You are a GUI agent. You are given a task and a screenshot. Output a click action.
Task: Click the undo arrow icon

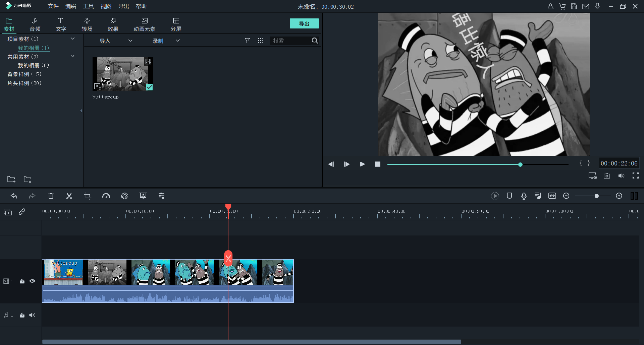coord(14,196)
